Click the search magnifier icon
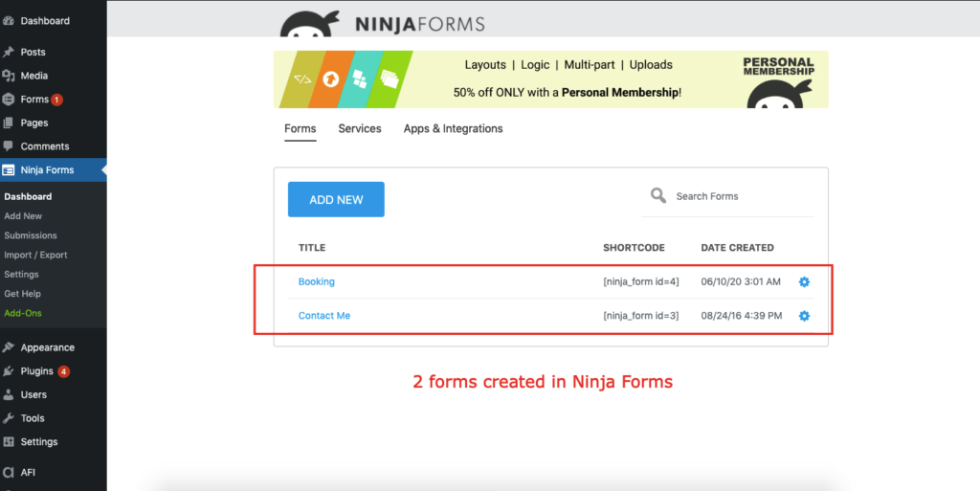The image size is (980, 491). point(658,195)
